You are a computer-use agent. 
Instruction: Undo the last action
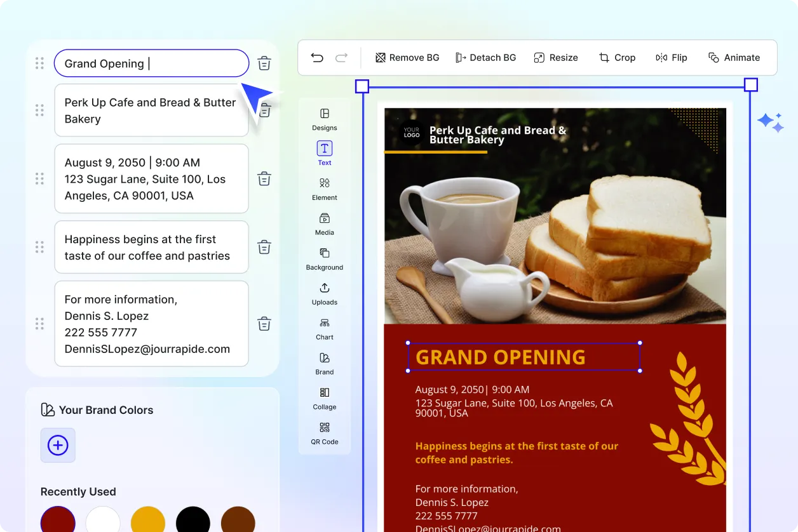(317, 57)
